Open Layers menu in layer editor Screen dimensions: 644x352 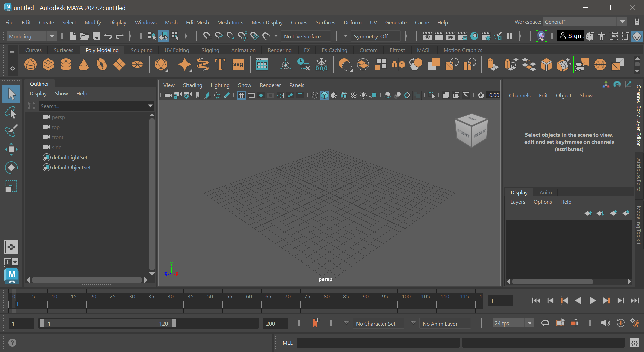(x=518, y=202)
